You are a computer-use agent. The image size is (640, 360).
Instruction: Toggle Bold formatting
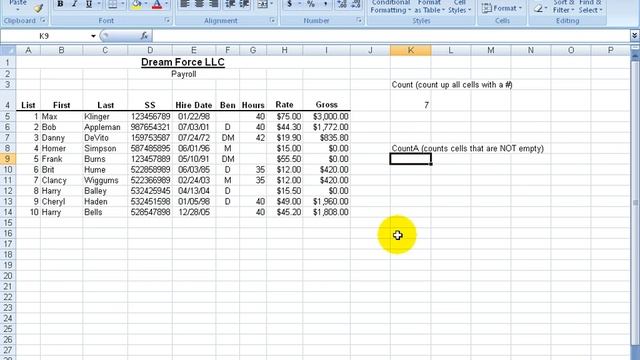[60, 4]
